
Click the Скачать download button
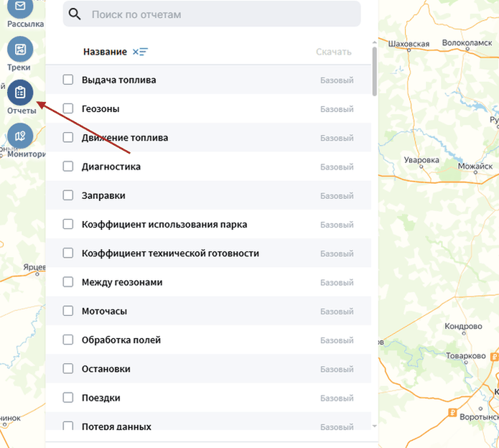click(x=334, y=52)
